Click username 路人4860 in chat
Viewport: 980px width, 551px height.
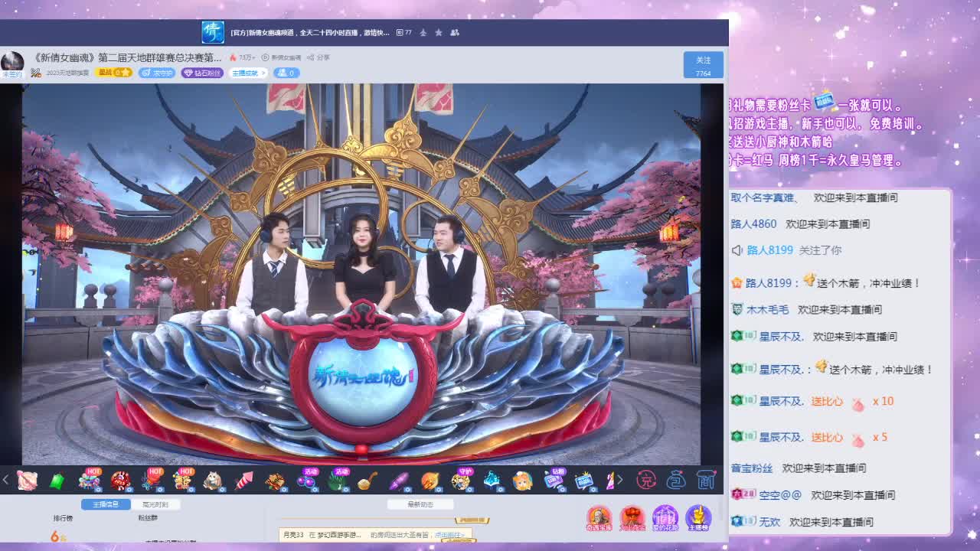pyautogui.click(x=753, y=224)
